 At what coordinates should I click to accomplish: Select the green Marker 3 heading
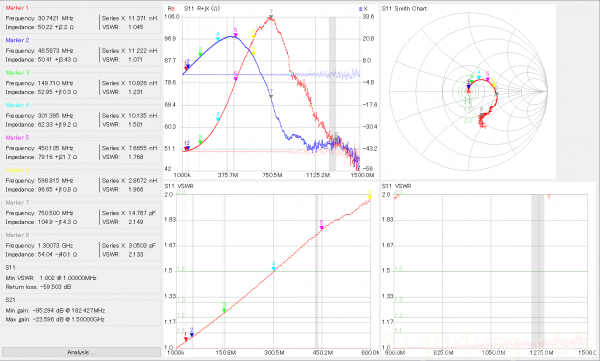(17, 73)
